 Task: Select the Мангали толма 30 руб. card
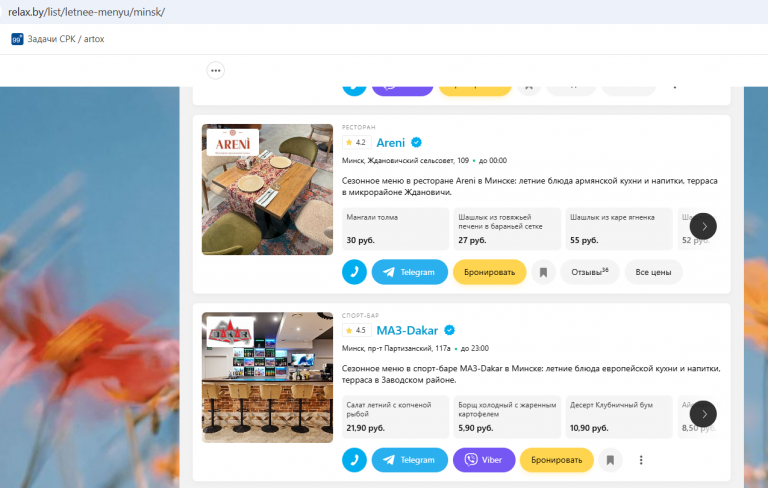coord(395,228)
